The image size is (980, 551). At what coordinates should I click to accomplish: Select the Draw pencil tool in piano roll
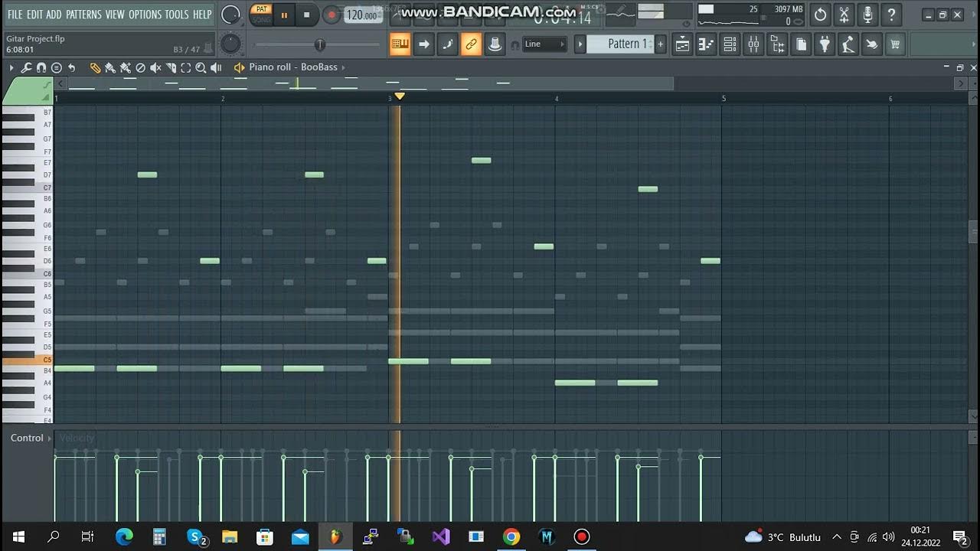pos(95,67)
